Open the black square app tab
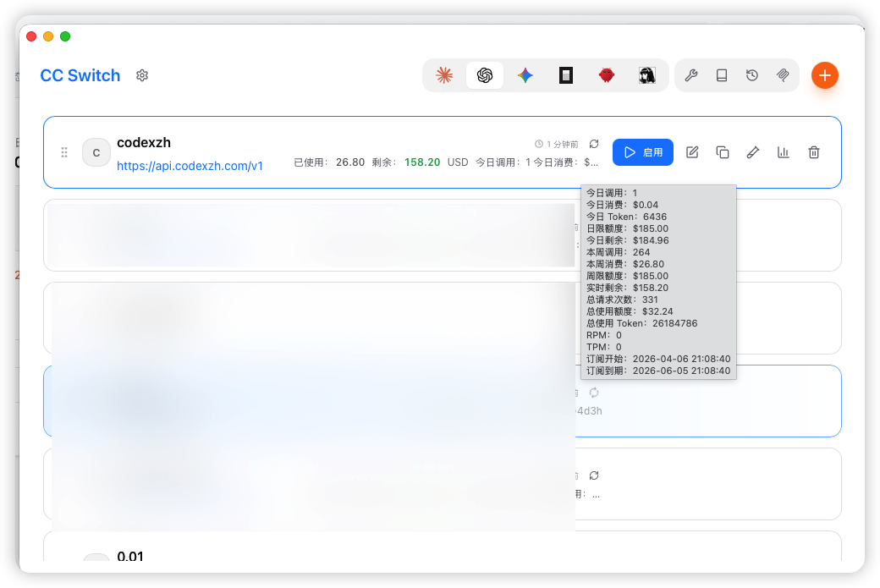This screenshot has height=588, width=880. (x=566, y=75)
